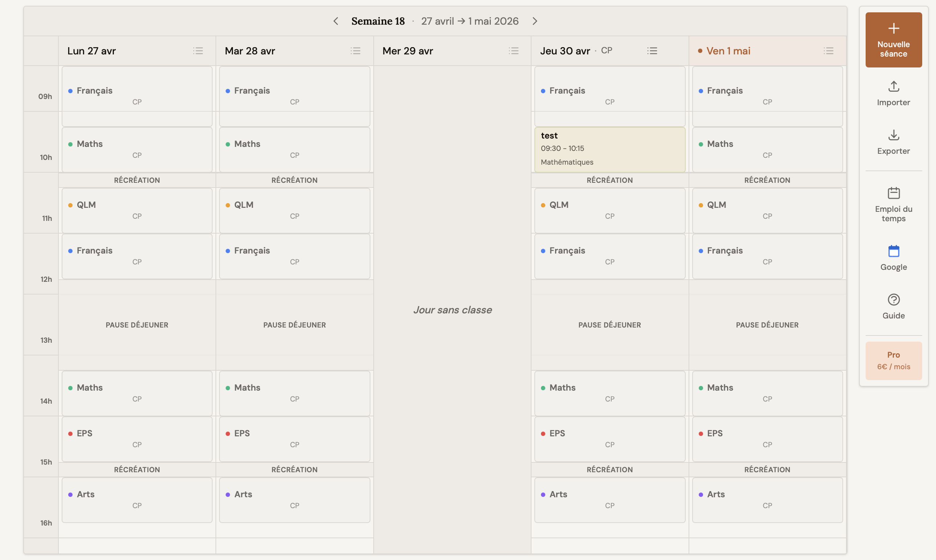Open Thursday morning Français at 09h

[609, 96]
